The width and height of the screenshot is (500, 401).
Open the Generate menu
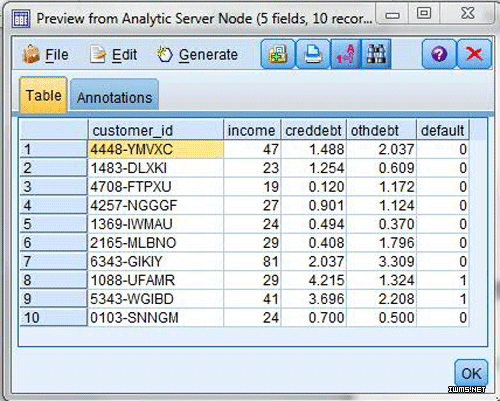198,55
